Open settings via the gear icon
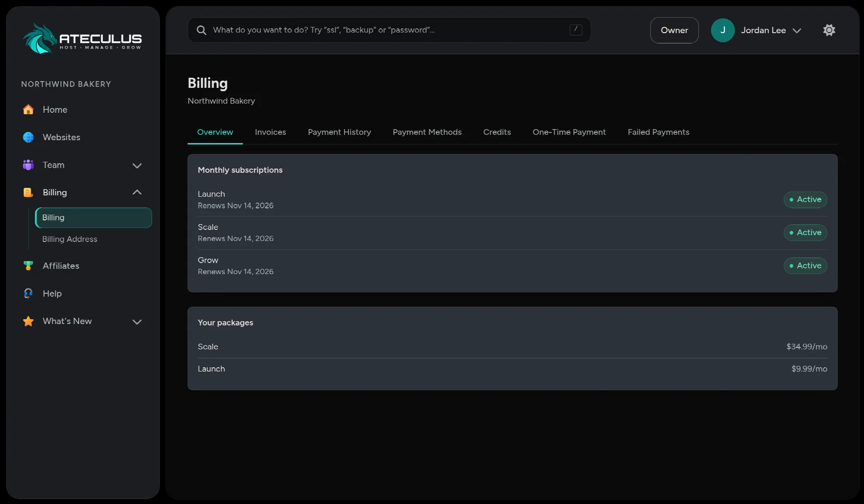This screenshot has height=504, width=864. pyautogui.click(x=829, y=30)
